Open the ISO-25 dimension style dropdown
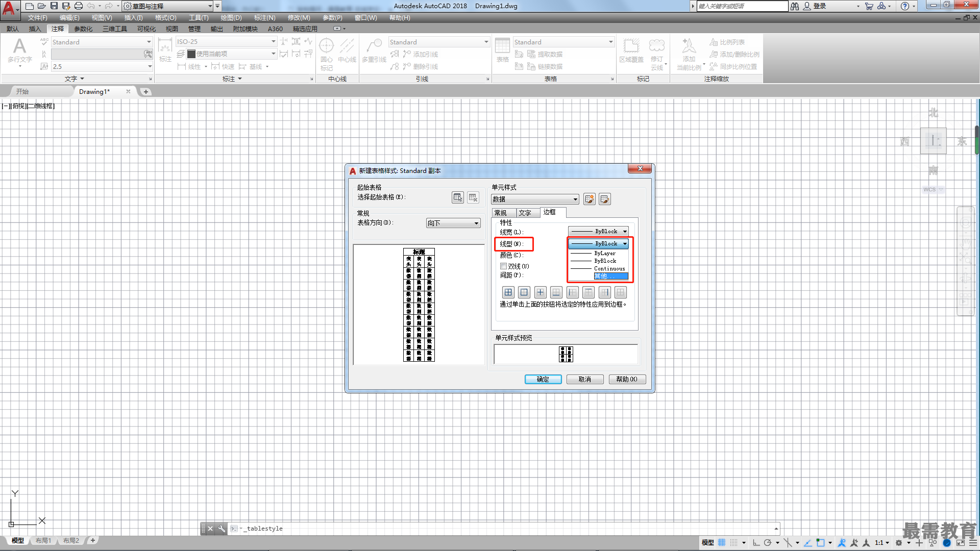Image resolution: width=980 pixels, height=551 pixels. tap(226, 42)
